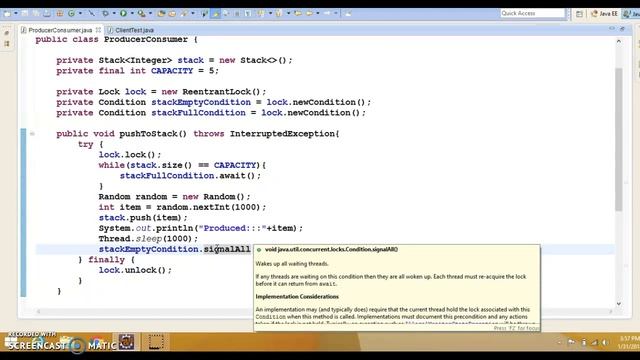Click the editor scroll down arrow
Image resolution: width=640 pixels, height=360 pixels.
619,304
